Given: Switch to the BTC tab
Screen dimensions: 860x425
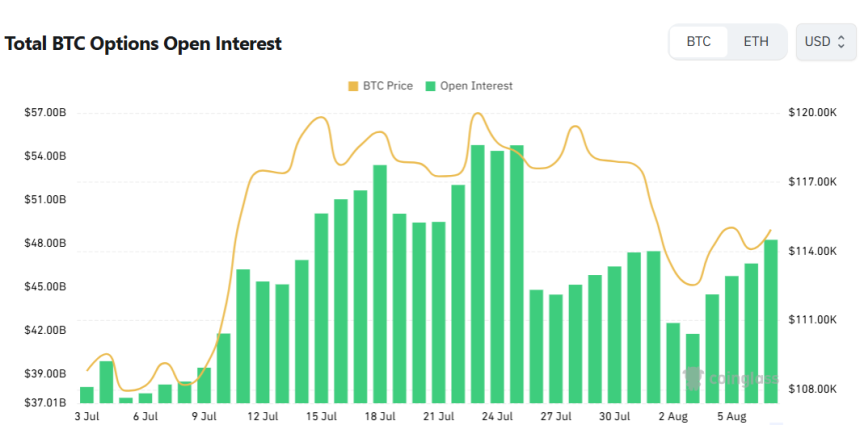Looking at the screenshot, I should coord(699,42).
